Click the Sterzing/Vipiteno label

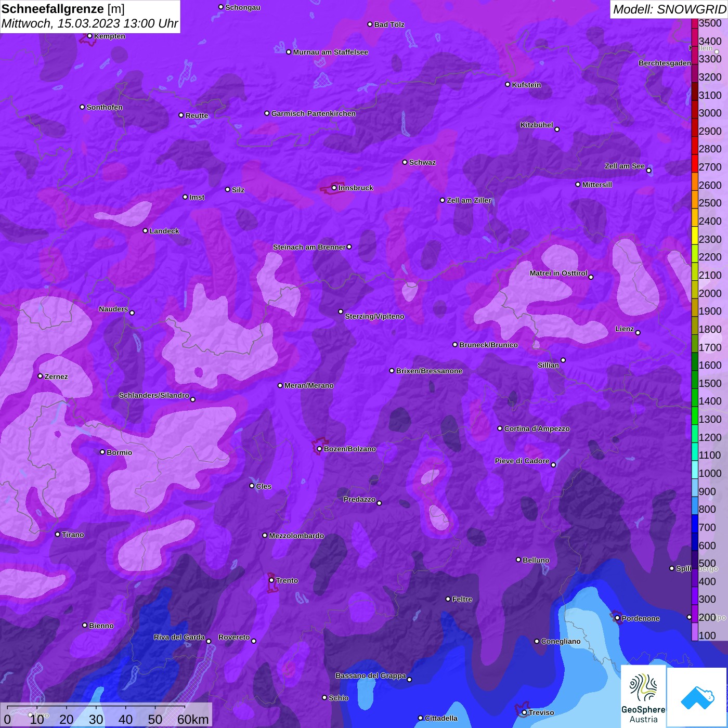coord(374,316)
